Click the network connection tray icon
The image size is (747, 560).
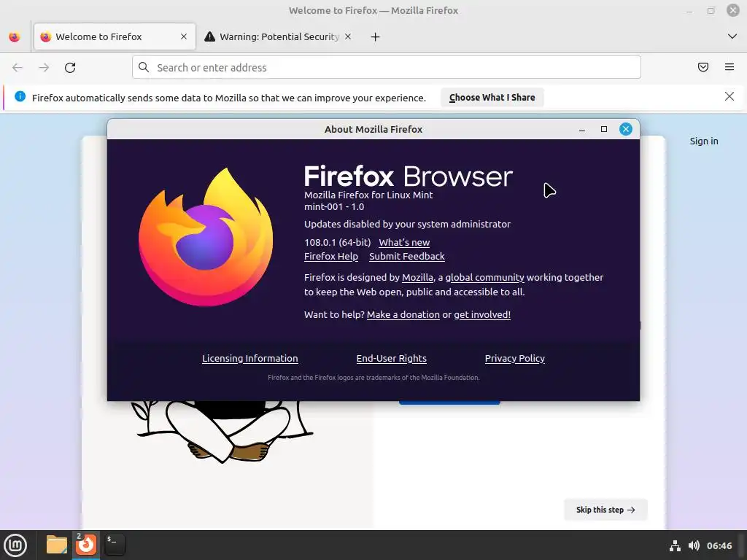pos(675,545)
